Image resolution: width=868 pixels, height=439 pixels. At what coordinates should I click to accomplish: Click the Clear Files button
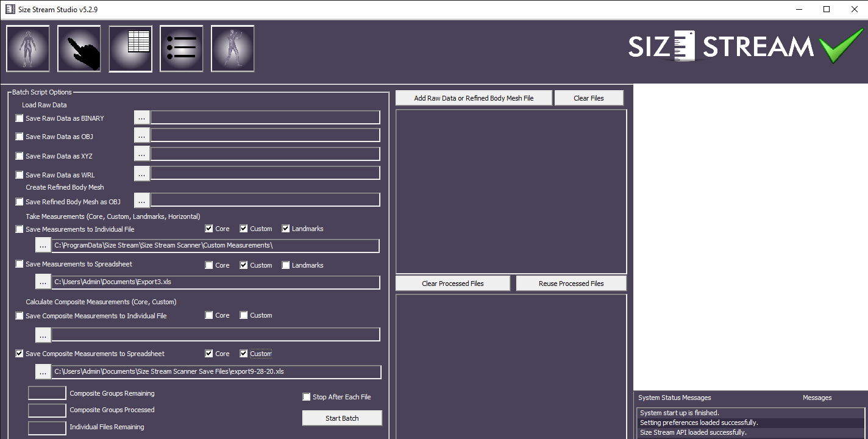pos(589,98)
